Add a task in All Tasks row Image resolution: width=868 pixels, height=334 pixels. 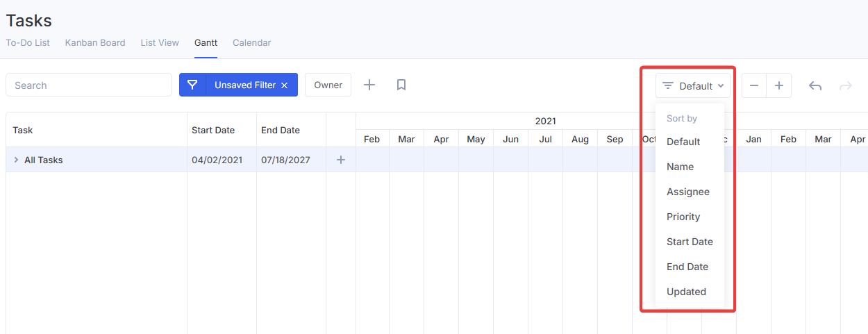pos(341,160)
